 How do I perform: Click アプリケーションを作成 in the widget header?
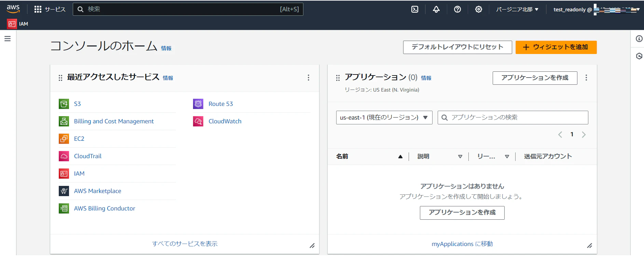535,78
